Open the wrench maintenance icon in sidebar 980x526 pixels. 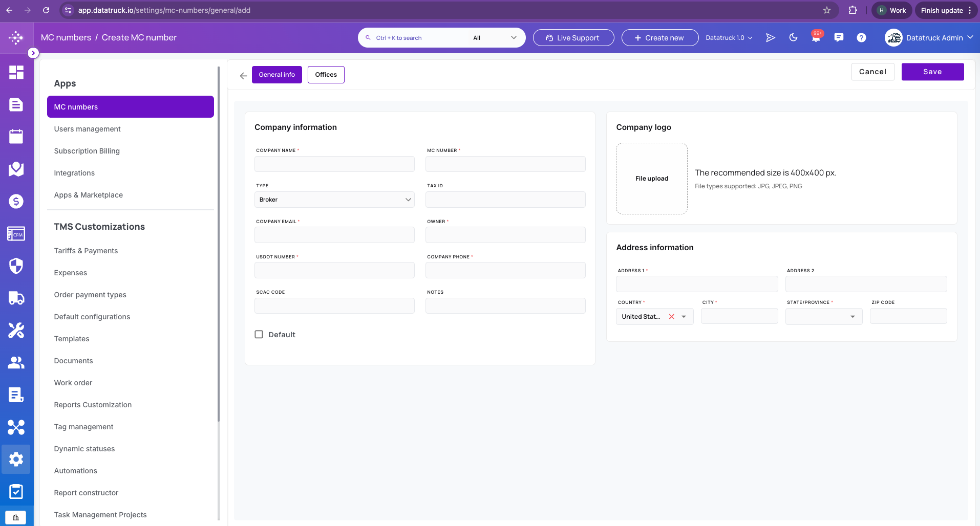coord(16,330)
